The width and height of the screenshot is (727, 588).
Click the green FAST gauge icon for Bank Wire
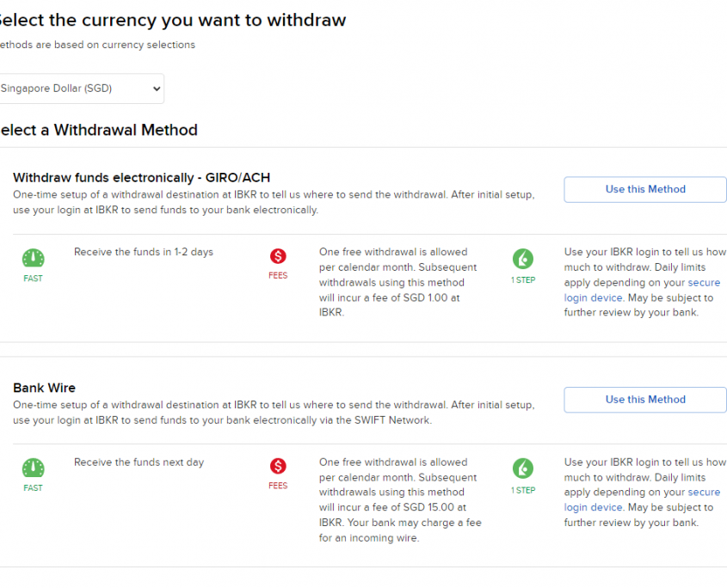34,468
